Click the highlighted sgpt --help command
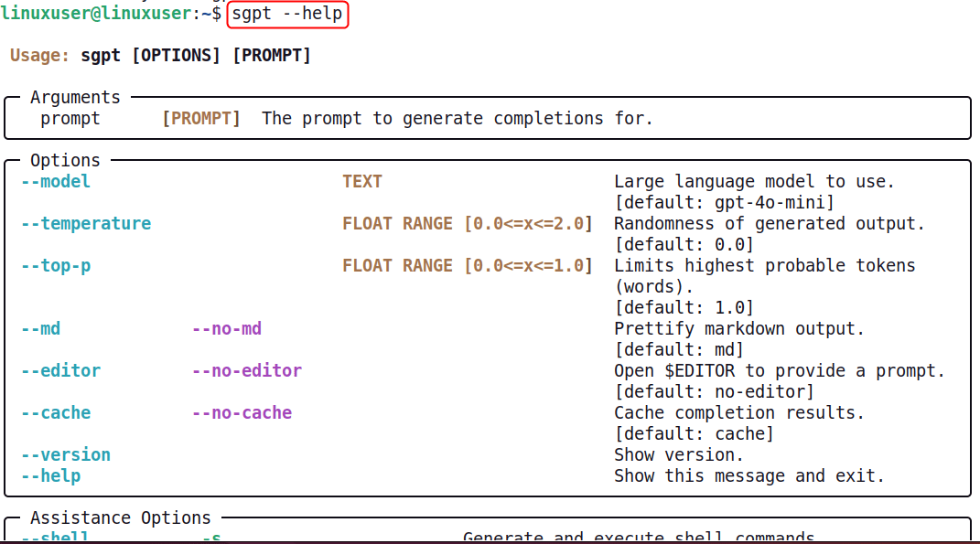The width and height of the screenshot is (980, 544). tap(287, 15)
